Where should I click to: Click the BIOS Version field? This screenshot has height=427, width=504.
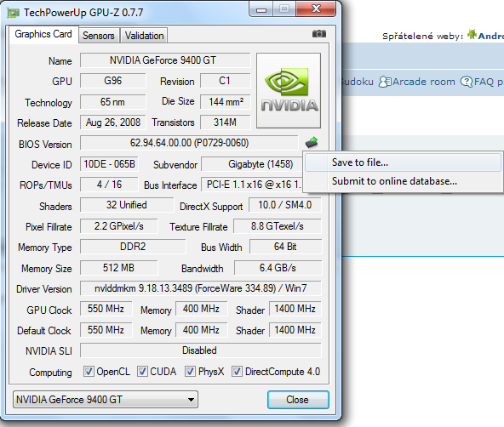click(x=189, y=143)
